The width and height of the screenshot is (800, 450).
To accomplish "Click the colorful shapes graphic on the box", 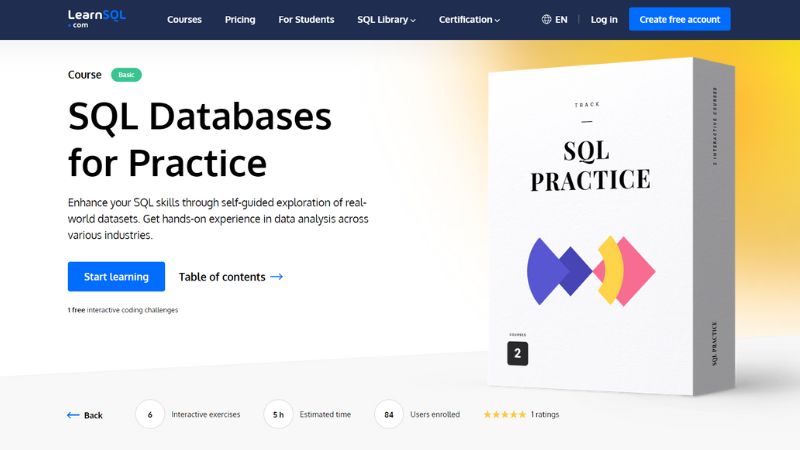I will [x=591, y=271].
